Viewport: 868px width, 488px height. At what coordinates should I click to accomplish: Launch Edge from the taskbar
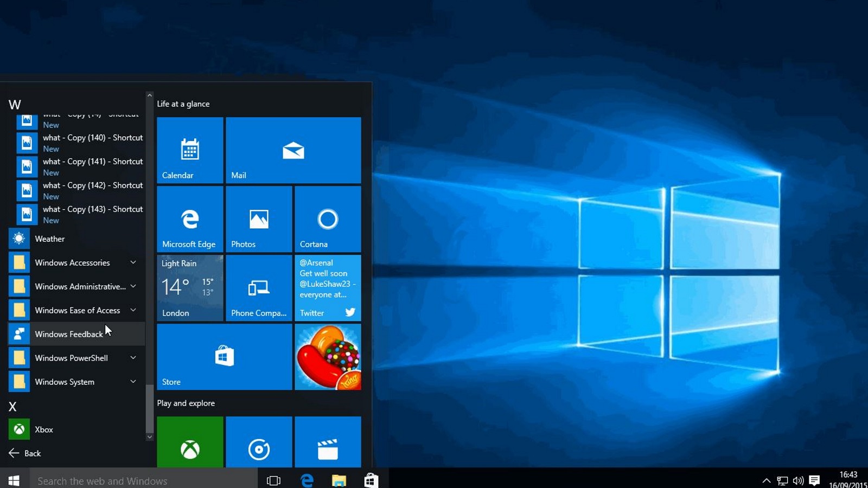pyautogui.click(x=307, y=480)
